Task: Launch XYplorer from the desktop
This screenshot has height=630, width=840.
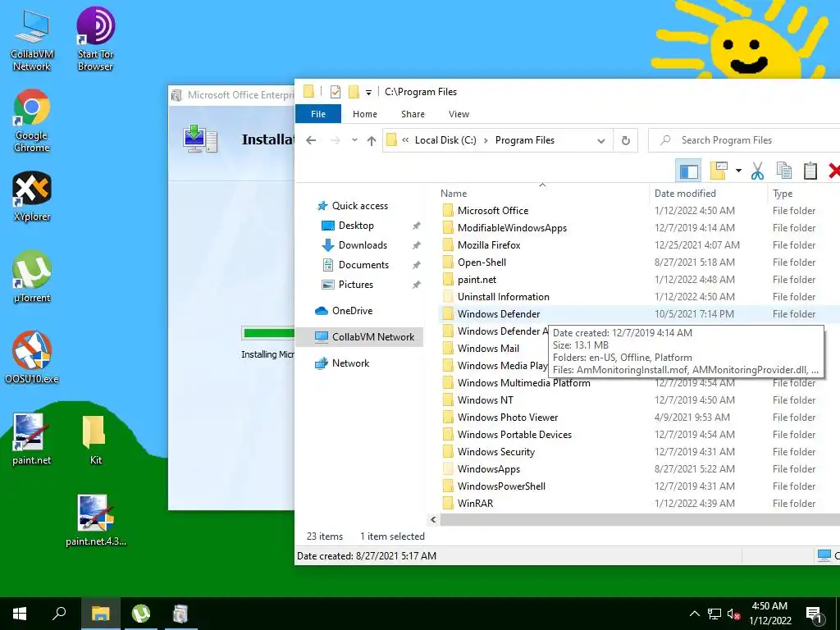Action: tap(32, 197)
